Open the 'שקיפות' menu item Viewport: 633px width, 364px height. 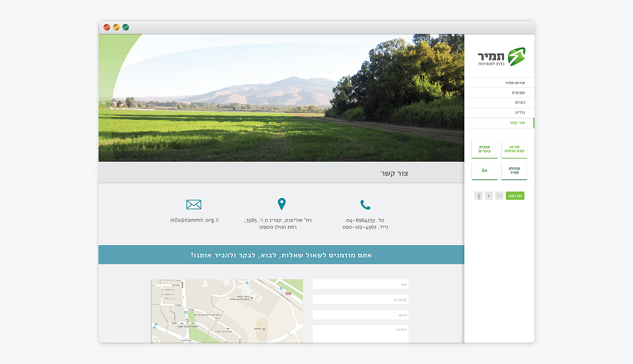tap(499, 93)
